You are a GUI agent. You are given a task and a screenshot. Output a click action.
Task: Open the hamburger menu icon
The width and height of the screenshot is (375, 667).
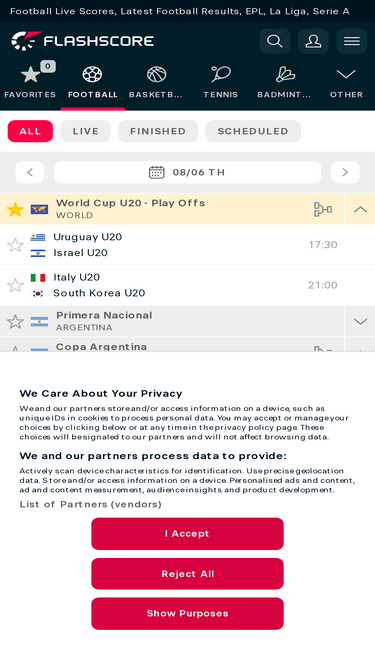pyautogui.click(x=352, y=41)
